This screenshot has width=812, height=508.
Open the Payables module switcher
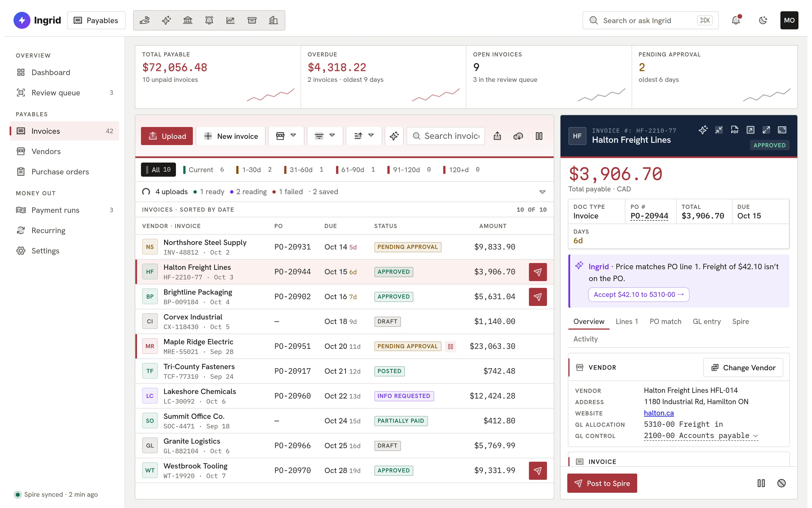96,21
